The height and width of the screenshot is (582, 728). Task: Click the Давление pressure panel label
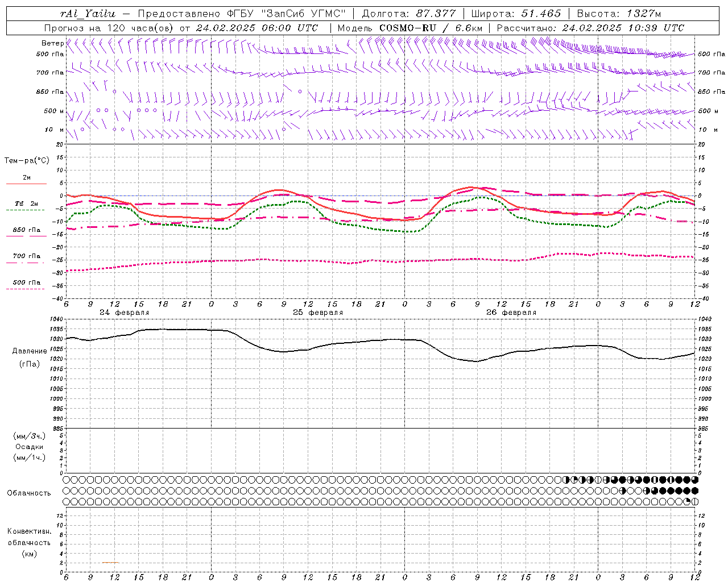tap(30, 351)
